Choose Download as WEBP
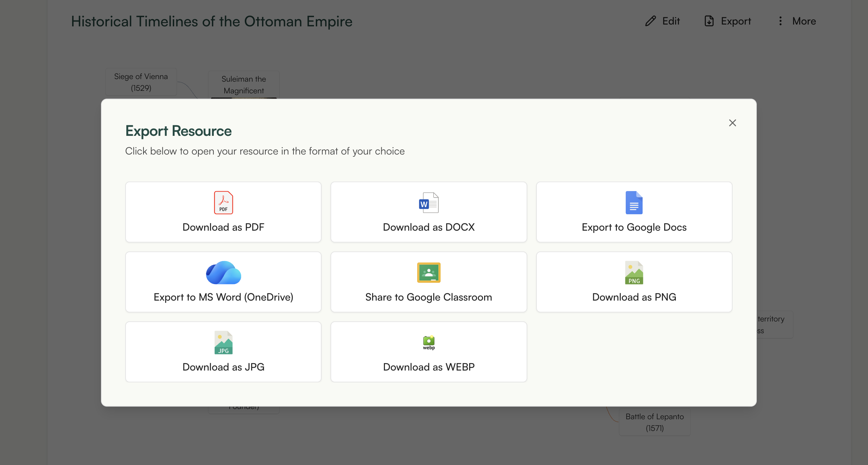The image size is (868, 465). (x=429, y=352)
